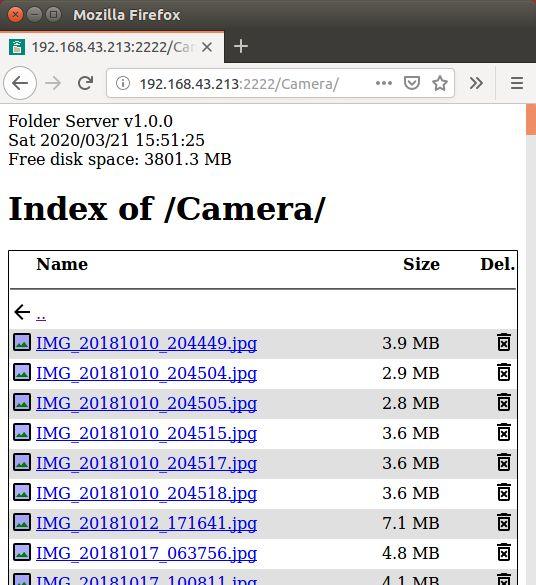Viewport: 536px width, 585px height.
Task: Close the current Camera tab
Action: (207, 47)
